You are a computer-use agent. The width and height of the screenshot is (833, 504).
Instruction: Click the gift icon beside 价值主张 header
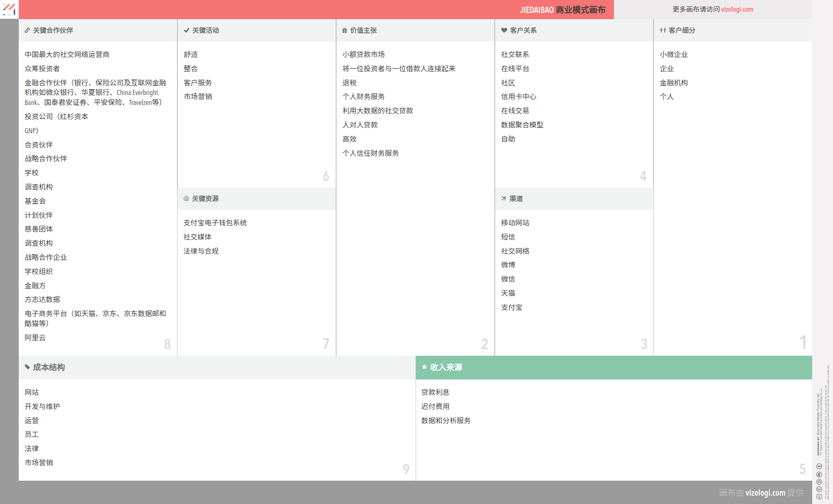(344, 30)
